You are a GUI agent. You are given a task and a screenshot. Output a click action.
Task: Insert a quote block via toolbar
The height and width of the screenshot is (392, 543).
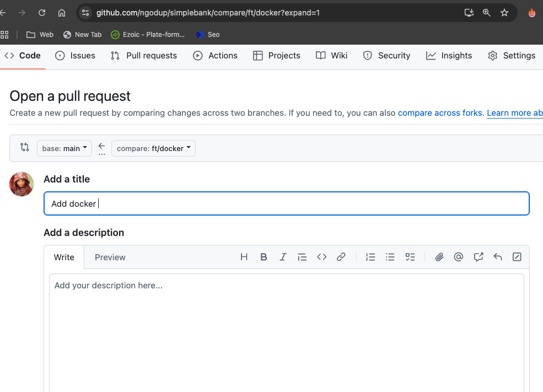point(302,257)
